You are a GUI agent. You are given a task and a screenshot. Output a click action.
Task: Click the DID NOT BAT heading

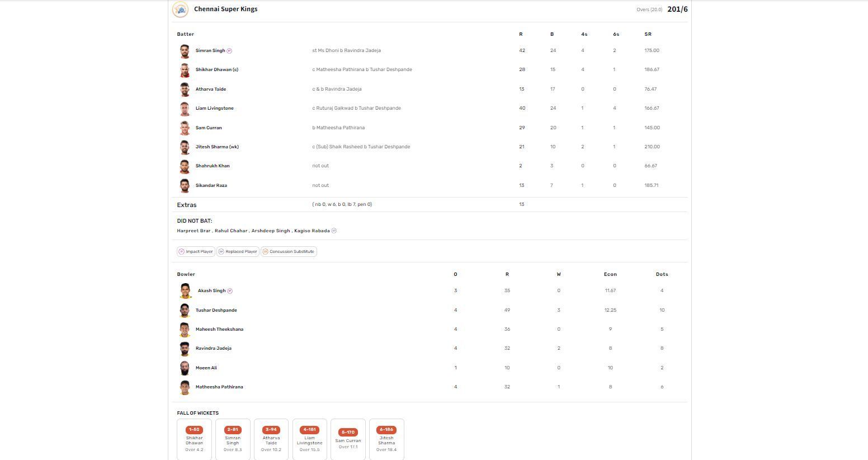click(195, 221)
